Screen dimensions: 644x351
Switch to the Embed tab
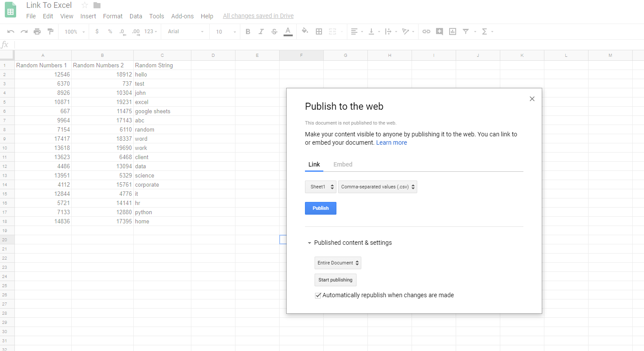(343, 164)
